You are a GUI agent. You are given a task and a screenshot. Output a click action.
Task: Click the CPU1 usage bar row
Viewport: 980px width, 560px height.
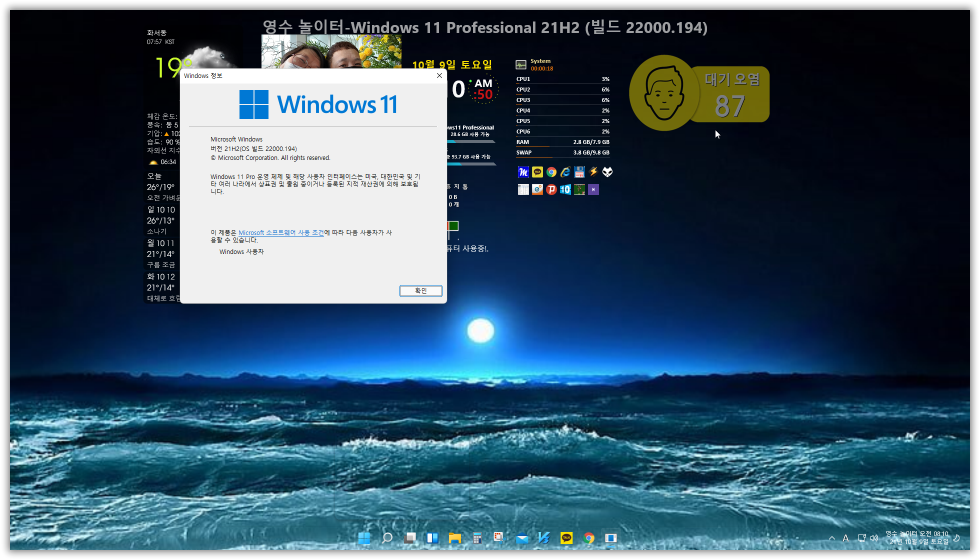coord(562,79)
